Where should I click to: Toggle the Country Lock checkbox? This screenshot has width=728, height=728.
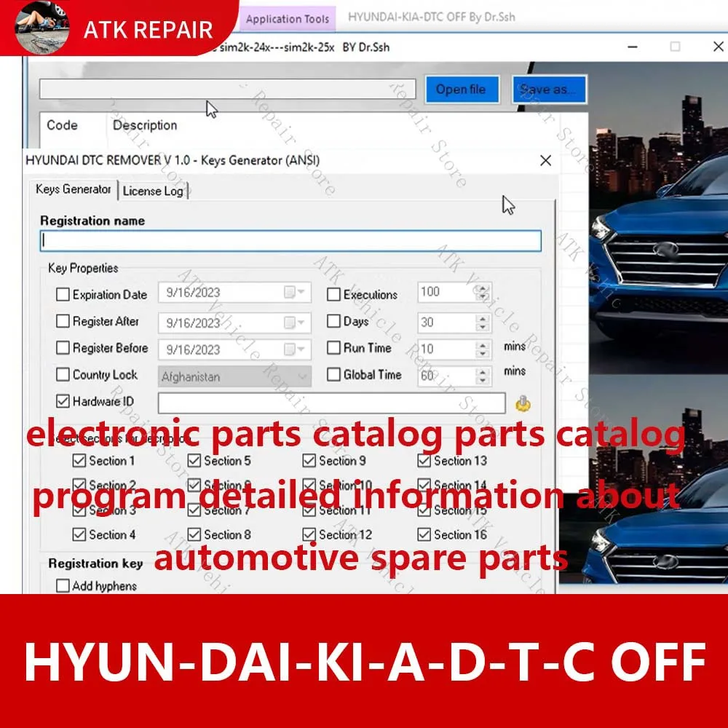pos(63,374)
